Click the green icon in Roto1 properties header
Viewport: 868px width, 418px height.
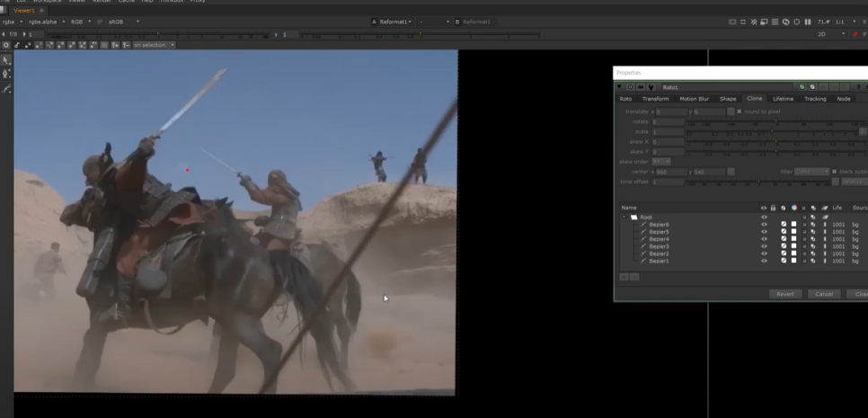click(802, 87)
